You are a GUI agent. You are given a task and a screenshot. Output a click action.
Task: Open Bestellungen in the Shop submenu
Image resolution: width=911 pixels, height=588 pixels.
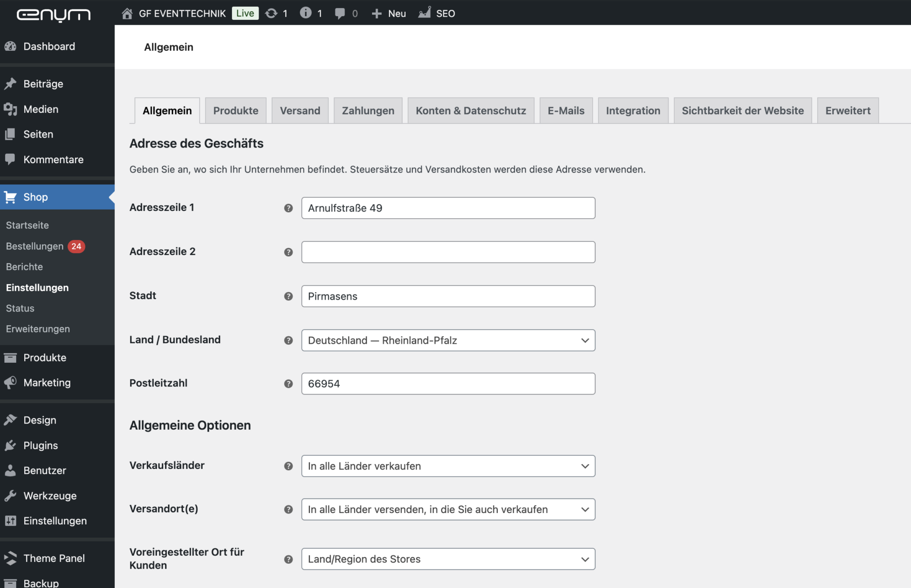click(x=35, y=246)
